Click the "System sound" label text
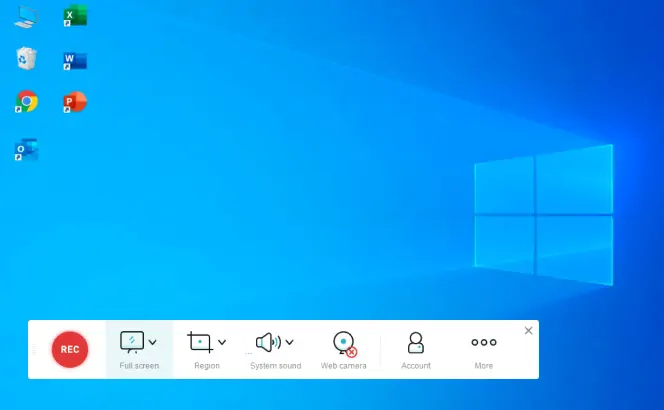The width and height of the screenshot is (664, 410). (x=276, y=366)
